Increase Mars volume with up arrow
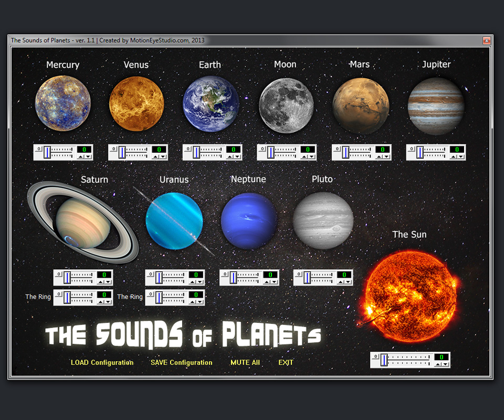504x420 pixels. pos(379,156)
